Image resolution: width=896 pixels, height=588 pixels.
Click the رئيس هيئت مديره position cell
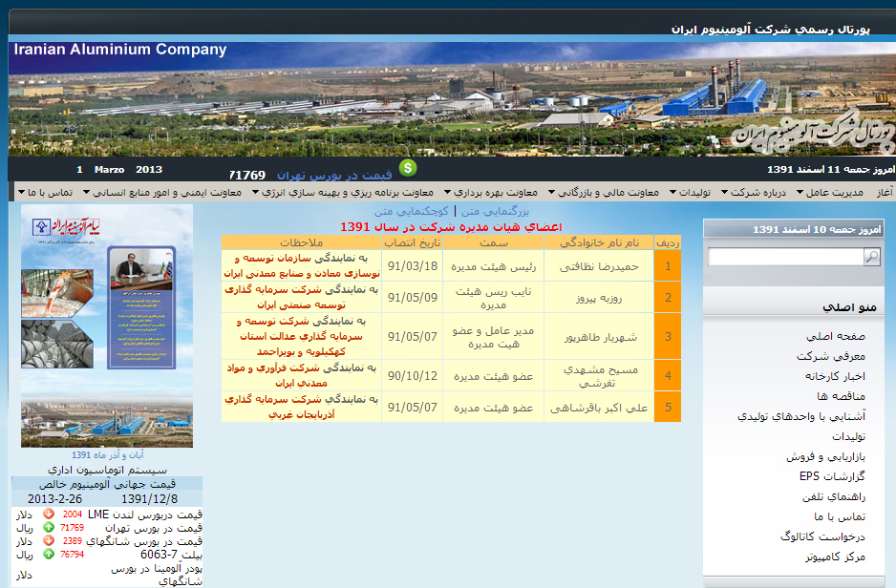pos(493,266)
